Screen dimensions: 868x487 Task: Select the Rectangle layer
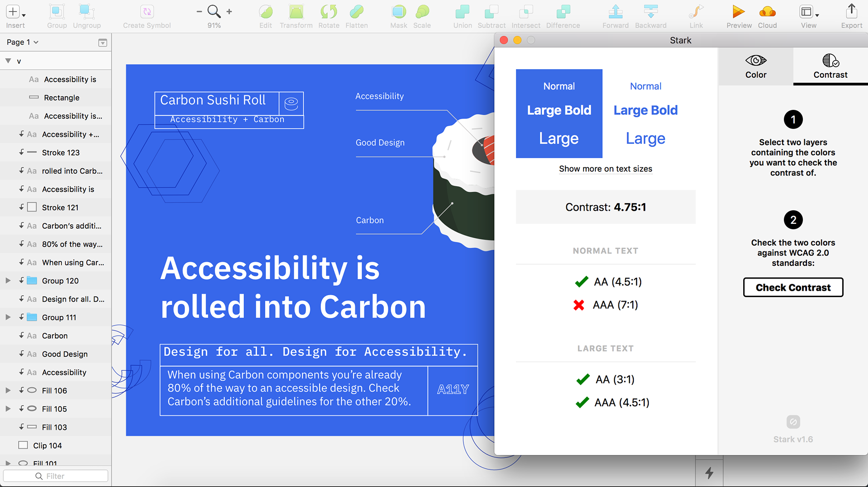[x=56, y=97]
